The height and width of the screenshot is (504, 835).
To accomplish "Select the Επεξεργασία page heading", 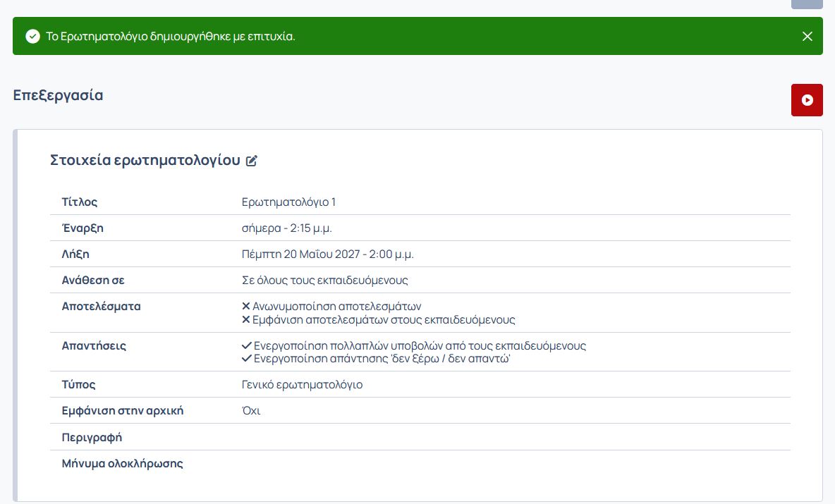I will [58, 95].
